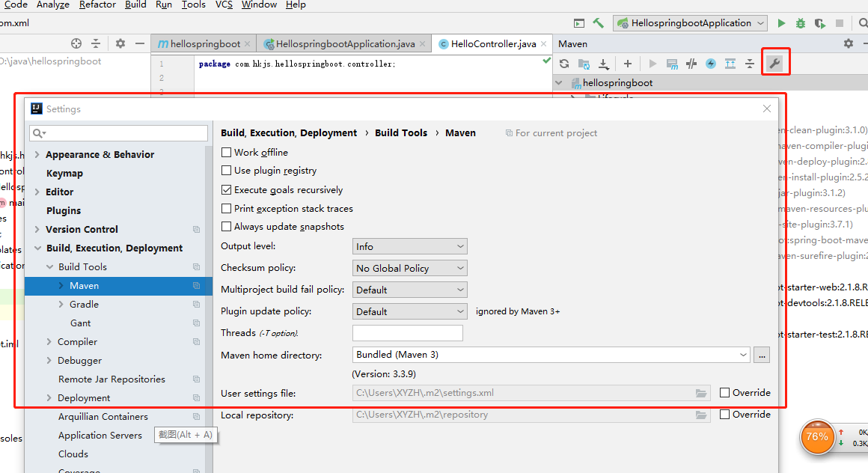Uncheck Execute goals recursively
Screen dimensions: 868x473
(x=226, y=190)
